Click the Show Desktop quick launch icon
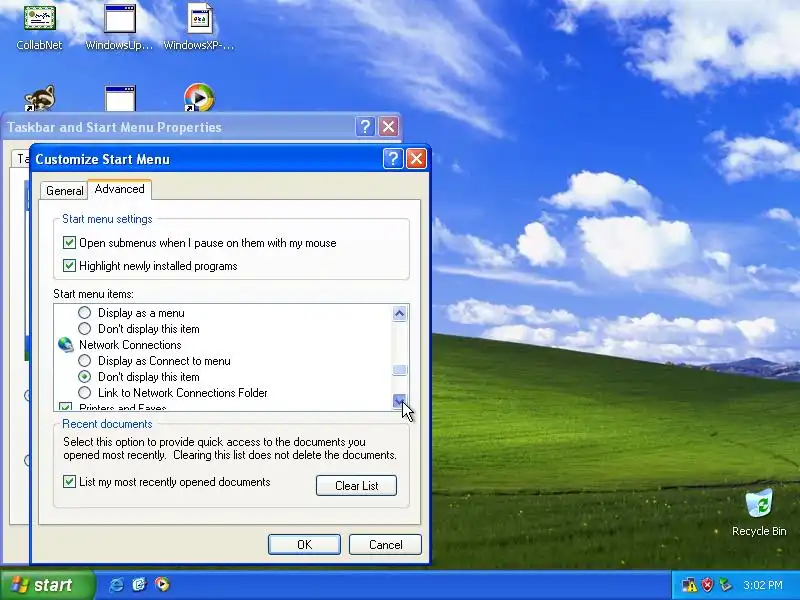Image resolution: width=800 pixels, height=600 pixels. click(x=139, y=584)
